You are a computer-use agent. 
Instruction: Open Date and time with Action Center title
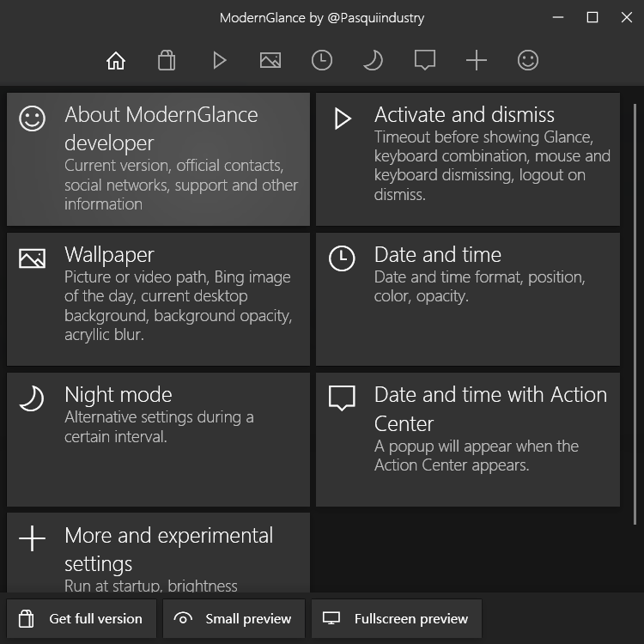[490, 409]
